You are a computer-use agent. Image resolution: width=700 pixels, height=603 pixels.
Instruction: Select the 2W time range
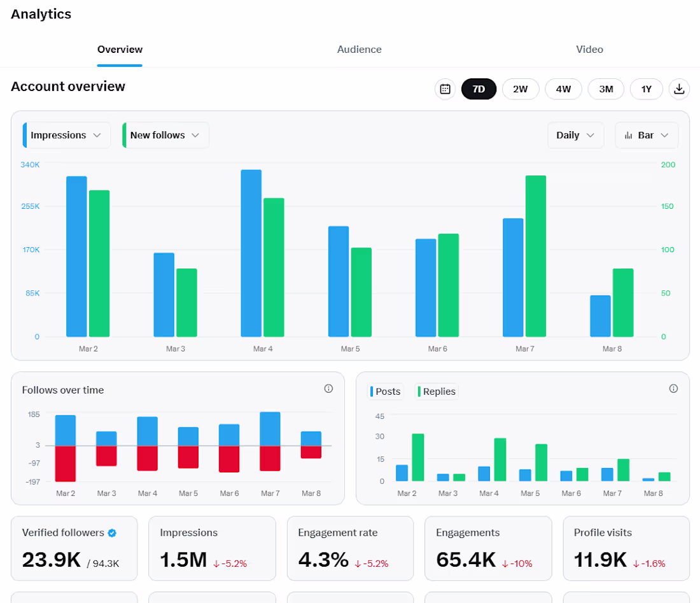point(521,89)
